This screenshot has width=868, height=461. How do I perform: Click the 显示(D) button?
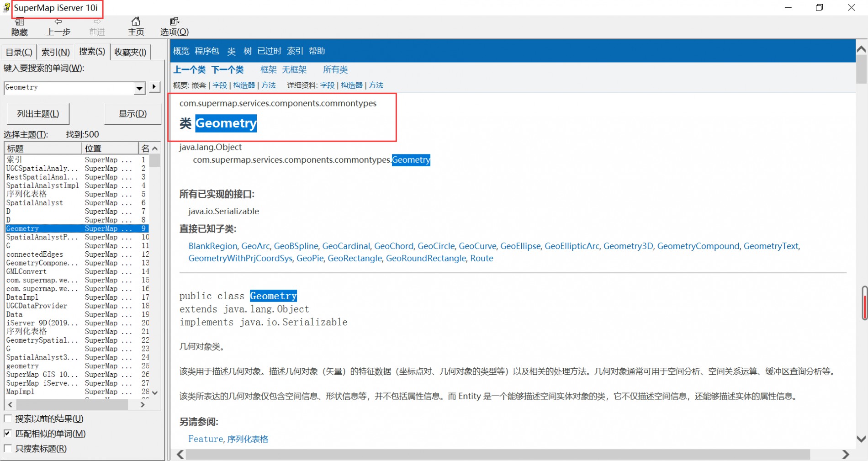coord(133,114)
